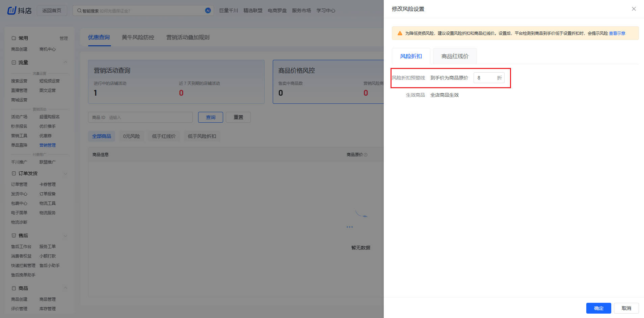This screenshot has height=318, width=644.
Task: Select the 风险折扣 tab
Action: coord(411,56)
